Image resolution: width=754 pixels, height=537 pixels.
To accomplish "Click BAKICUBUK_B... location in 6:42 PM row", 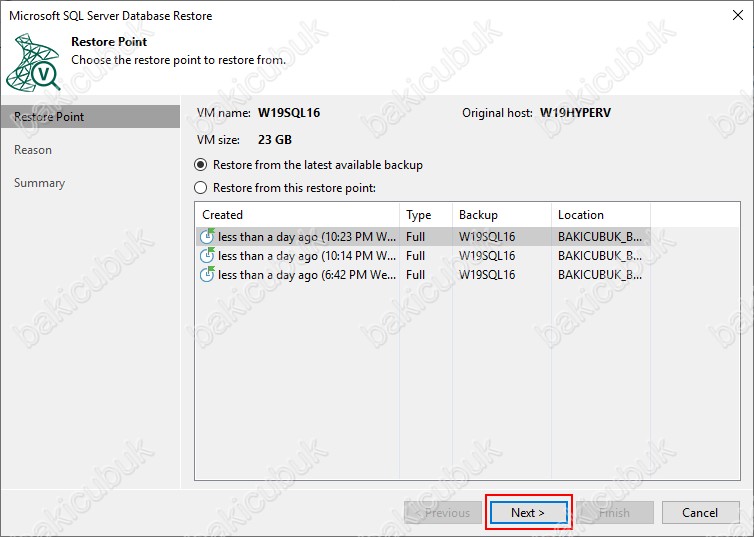I will [600, 275].
